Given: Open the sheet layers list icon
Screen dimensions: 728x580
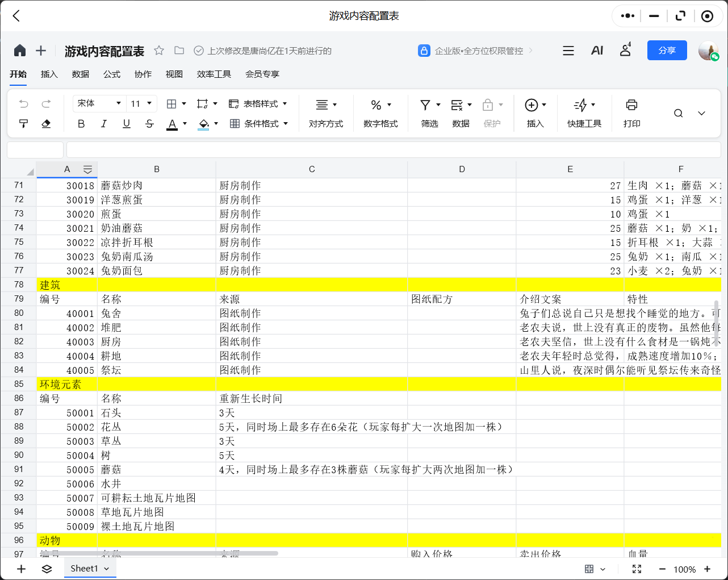Looking at the screenshot, I should [47, 569].
